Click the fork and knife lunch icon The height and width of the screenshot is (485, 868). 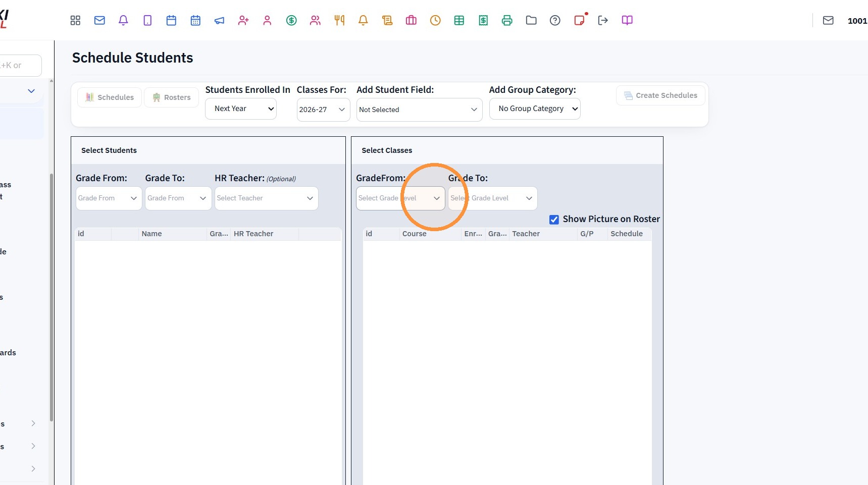click(339, 20)
